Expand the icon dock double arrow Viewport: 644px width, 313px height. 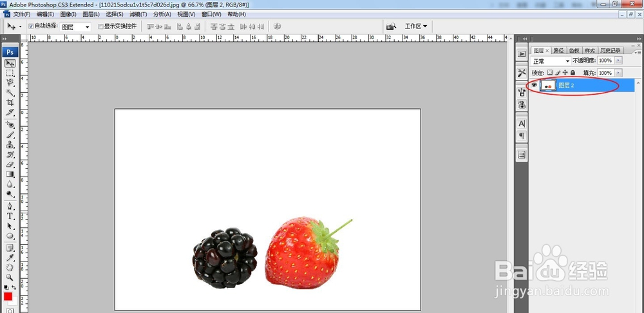(x=524, y=39)
